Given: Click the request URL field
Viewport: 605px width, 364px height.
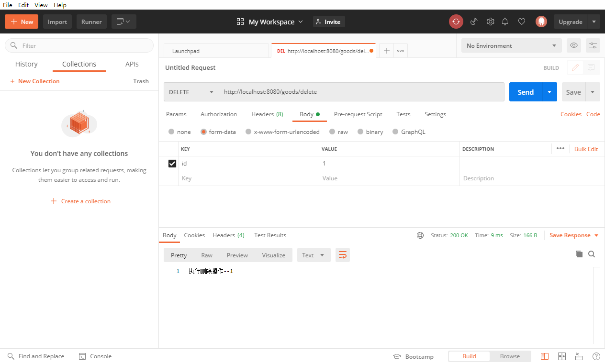Looking at the screenshot, I should (x=361, y=92).
